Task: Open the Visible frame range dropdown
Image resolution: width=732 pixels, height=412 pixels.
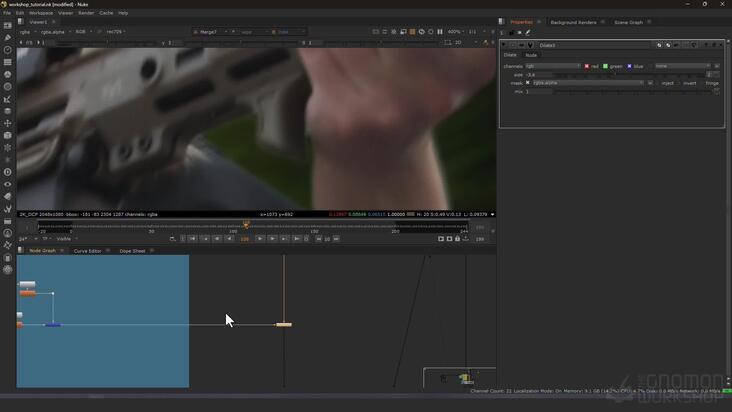Action: point(67,239)
